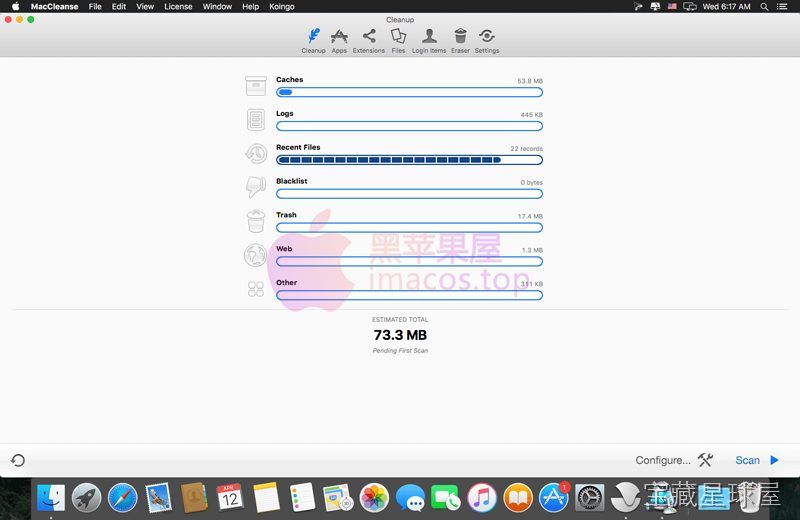This screenshot has width=800, height=520.
Task: Open Notification Center in menu bar
Action: coord(782,7)
